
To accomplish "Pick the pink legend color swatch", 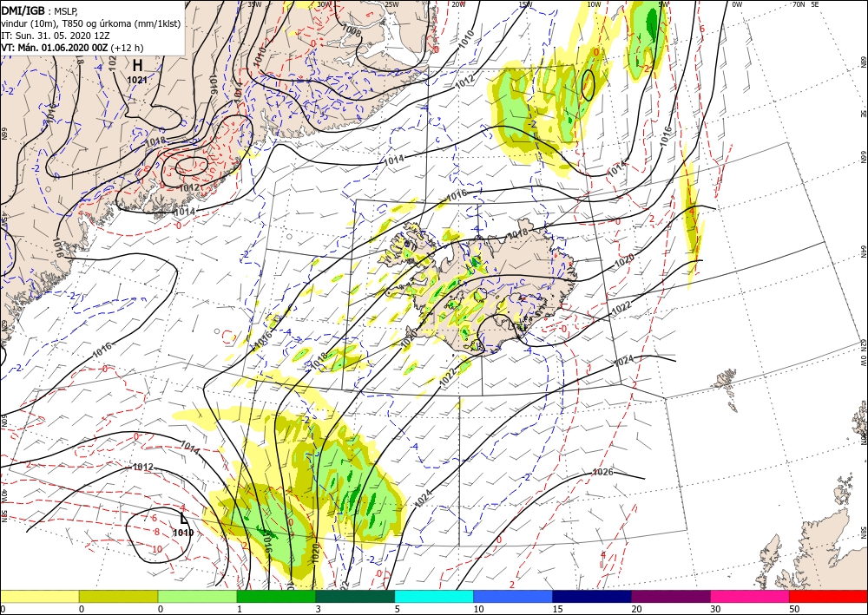I will [x=750, y=596].
